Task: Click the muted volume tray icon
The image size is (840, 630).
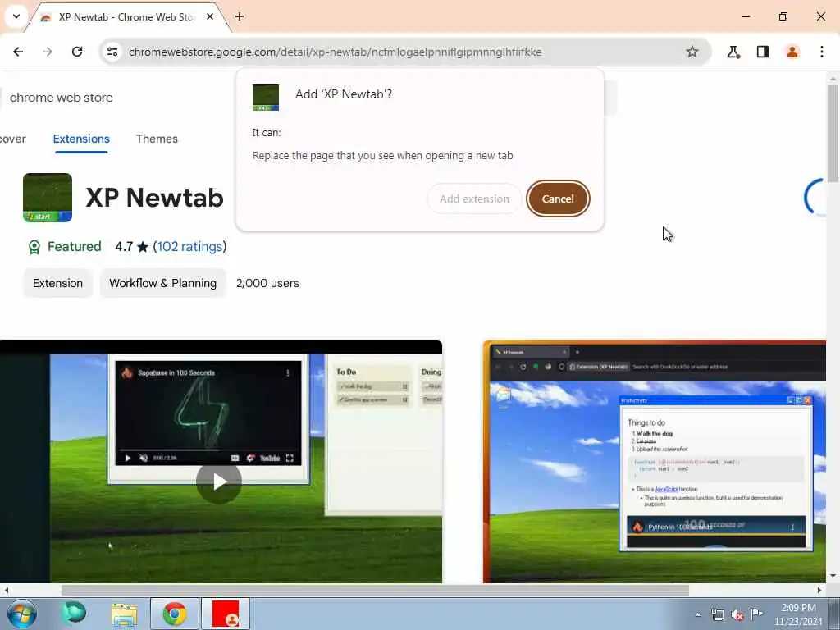Action: click(x=737, y=615)
